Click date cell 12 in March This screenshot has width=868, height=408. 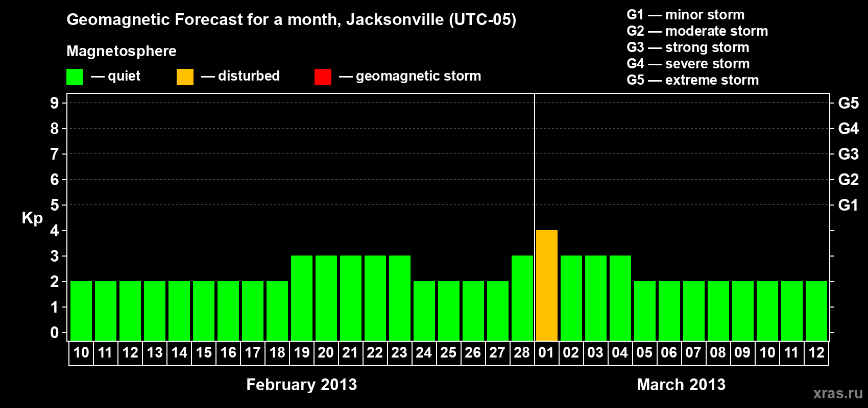click(816, 353)
